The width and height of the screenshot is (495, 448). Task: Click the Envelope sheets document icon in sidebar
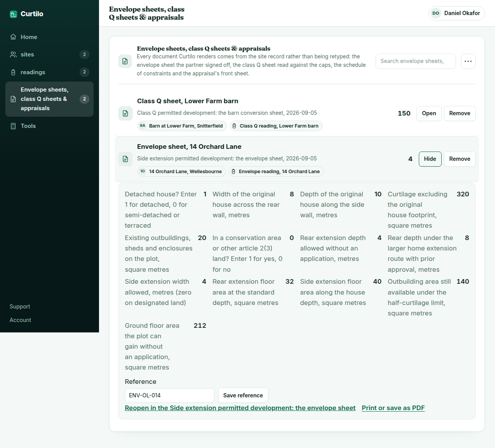(13, 99)
